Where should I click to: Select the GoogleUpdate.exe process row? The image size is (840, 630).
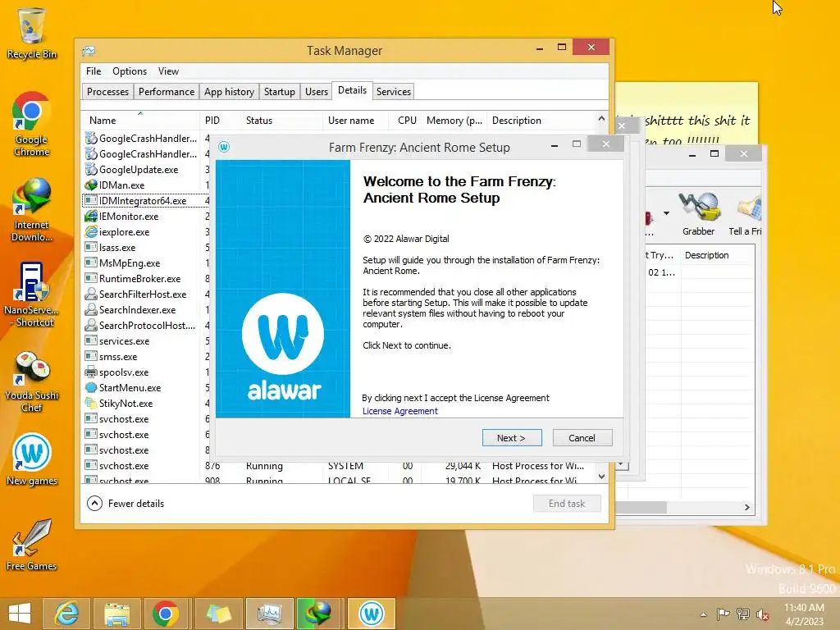click(x=144, y=170)
